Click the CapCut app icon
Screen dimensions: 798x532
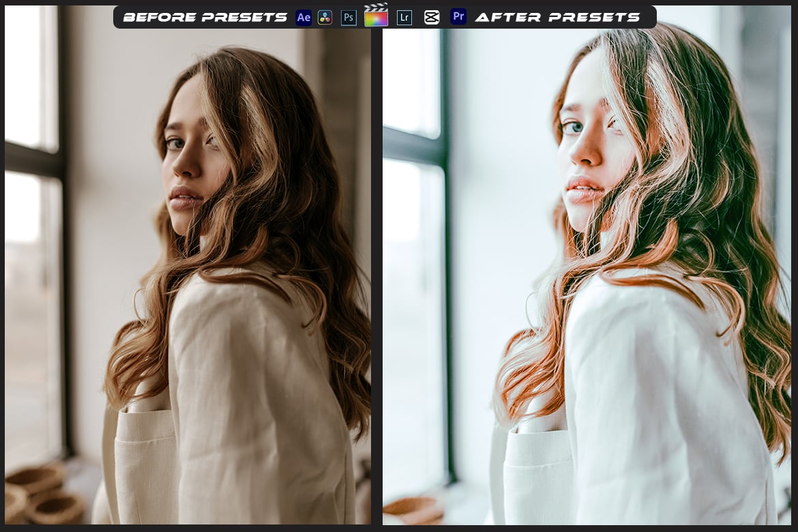[432, 17]
